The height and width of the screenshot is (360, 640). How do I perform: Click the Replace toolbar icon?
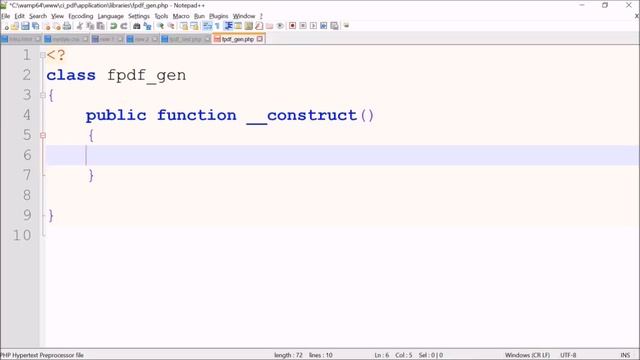click(x=147, y=26)
